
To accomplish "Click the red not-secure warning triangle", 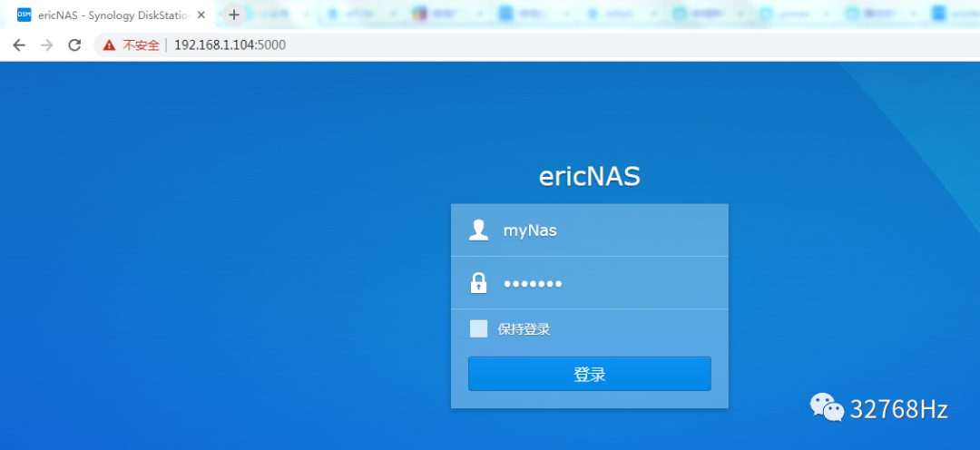I will [110, 45].
